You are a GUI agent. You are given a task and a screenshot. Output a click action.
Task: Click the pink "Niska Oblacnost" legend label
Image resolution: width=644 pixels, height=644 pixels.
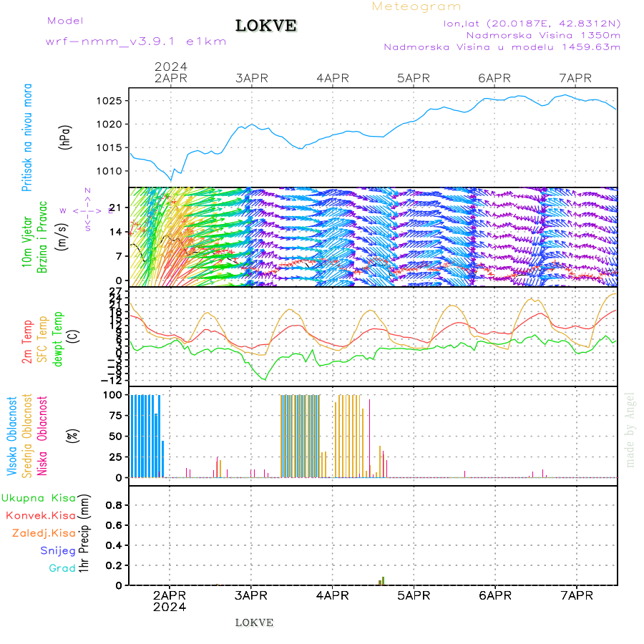42,436
